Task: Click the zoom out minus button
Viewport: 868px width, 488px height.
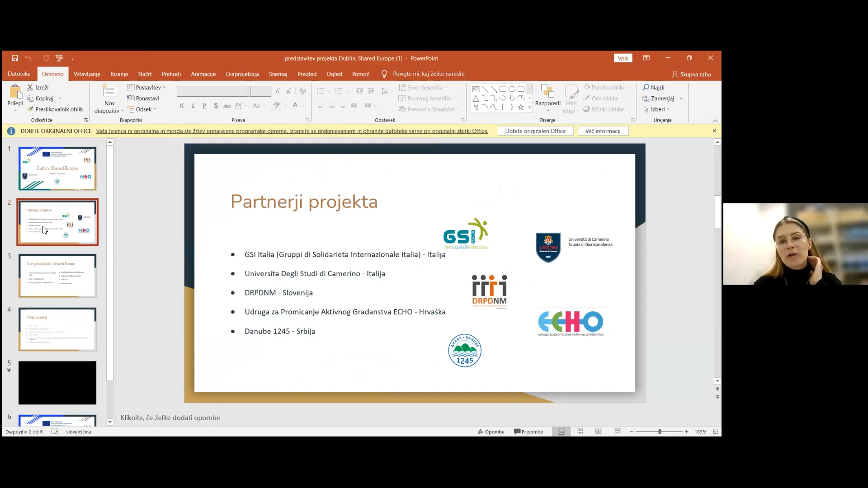Action: click(x=632, y=432)
